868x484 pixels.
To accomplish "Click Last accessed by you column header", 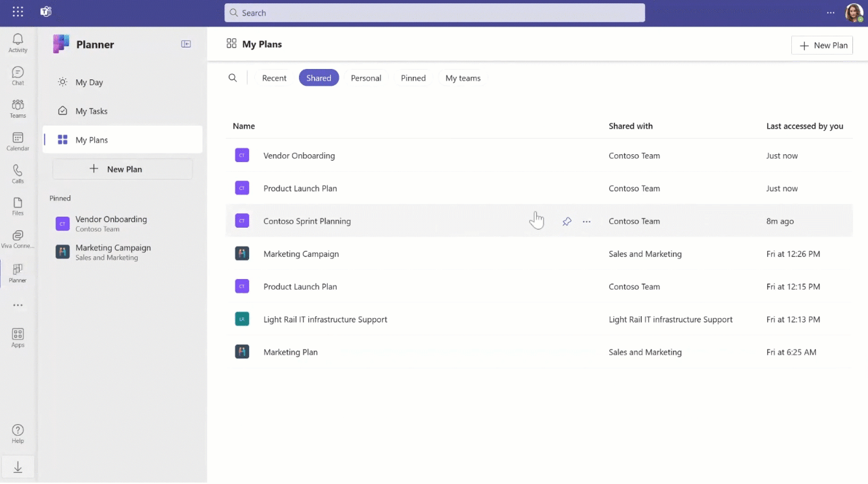I will (805, 126).
